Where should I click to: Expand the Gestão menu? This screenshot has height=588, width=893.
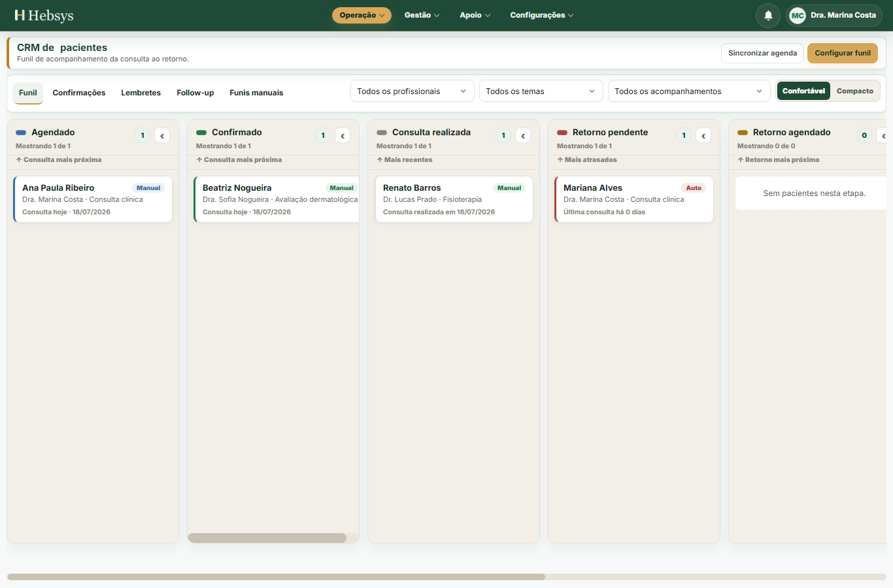click(422, 15)
